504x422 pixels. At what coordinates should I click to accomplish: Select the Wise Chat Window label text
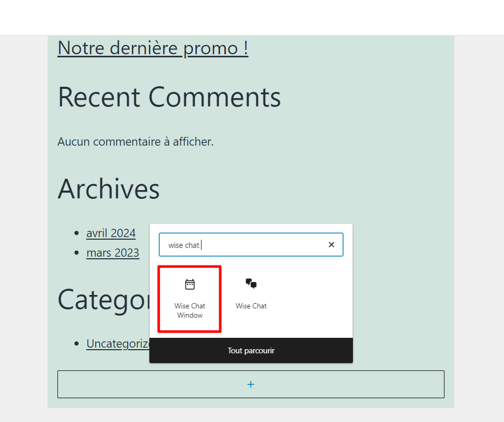pos(189,310)
